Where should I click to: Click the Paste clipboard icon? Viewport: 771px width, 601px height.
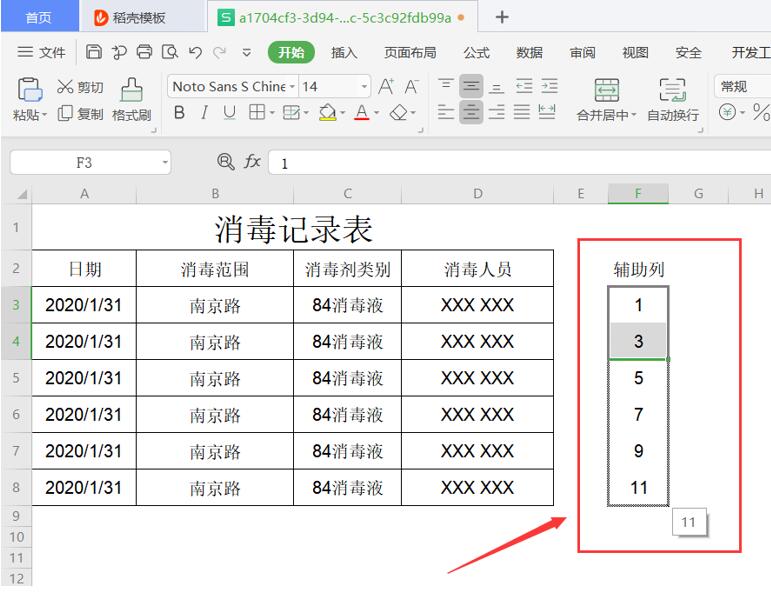30,90
